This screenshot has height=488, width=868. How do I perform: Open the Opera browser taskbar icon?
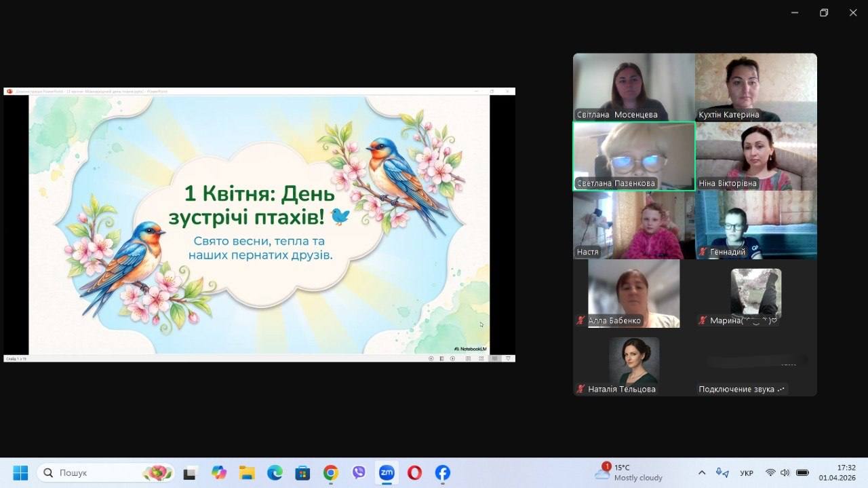pos(414,472)
